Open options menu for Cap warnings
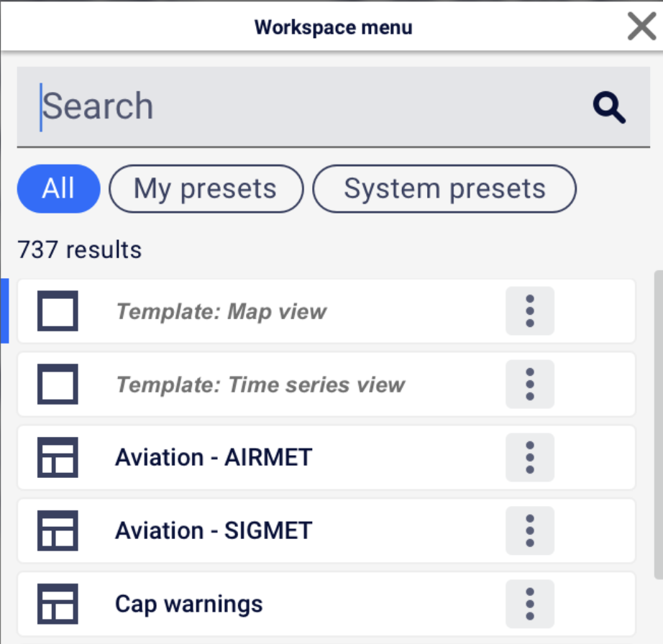The width and height of the screenshot is (663, 644). coord(530,604)
